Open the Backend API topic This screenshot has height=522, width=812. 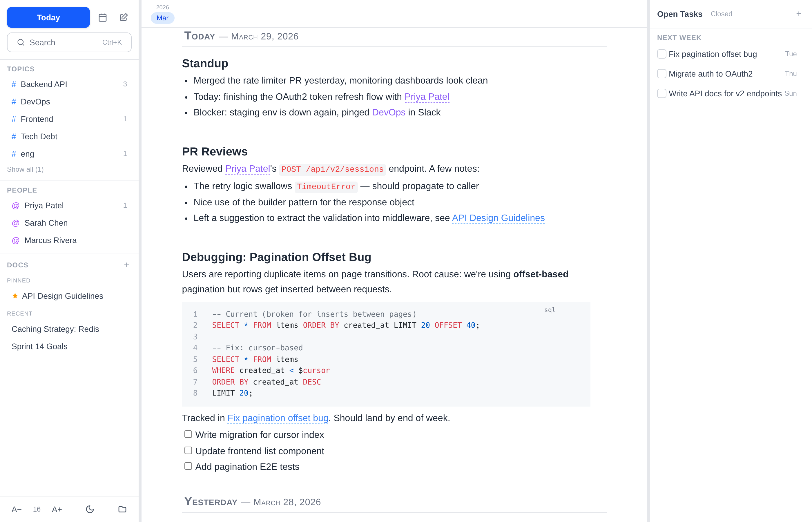click(44, 84)
